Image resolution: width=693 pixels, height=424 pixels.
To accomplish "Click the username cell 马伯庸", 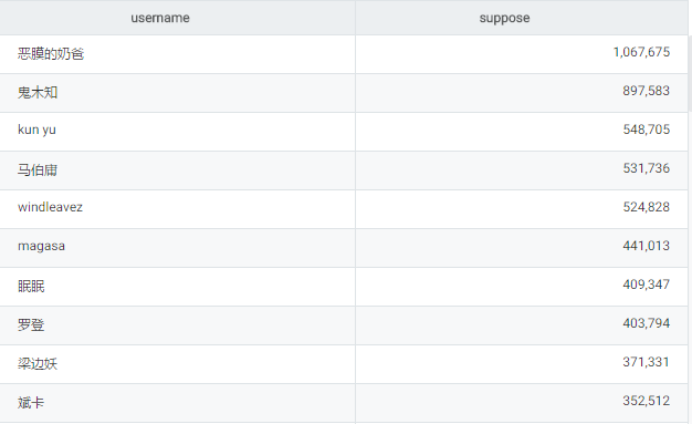I will tap(37, 170).
